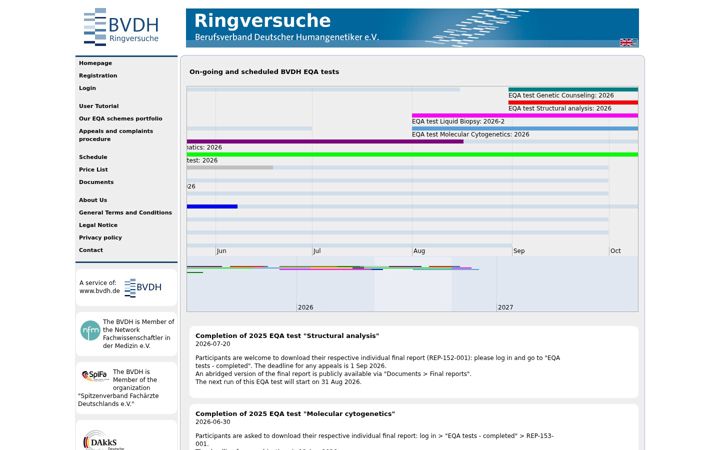Click the 'On-going and scheduled BVDH EQA tests' heading
Viewport: 720px width, 450px height.
click(264, 72)
